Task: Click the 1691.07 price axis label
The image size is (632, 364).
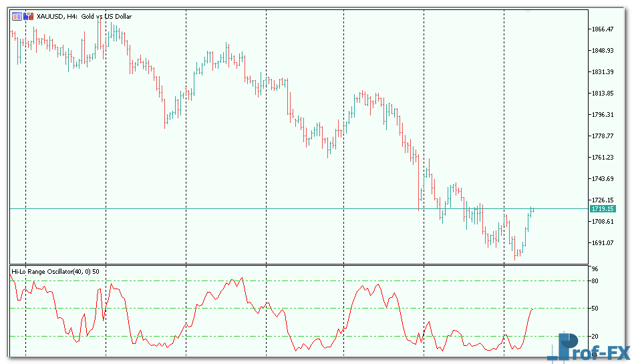Action: [x=602, y=243]
